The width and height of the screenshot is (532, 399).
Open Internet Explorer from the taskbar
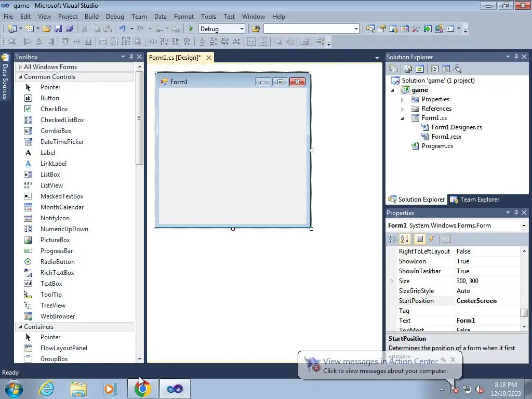(46, 389)
